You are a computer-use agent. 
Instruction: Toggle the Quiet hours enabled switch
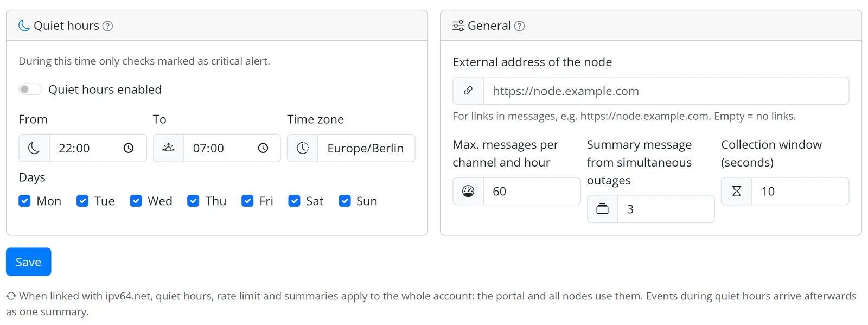[30, 90]
